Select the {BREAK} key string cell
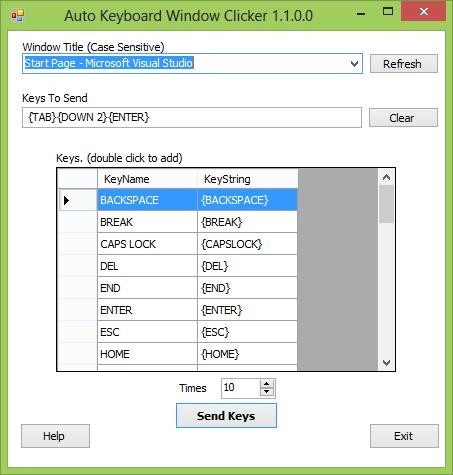 [247, 222]
